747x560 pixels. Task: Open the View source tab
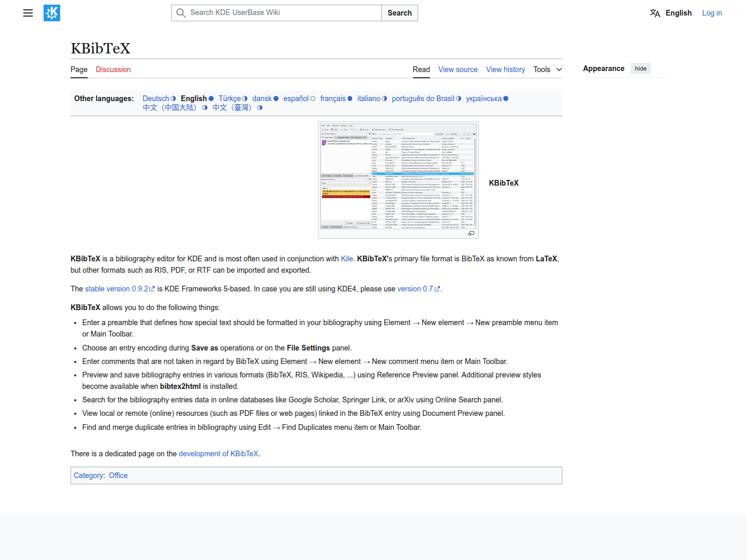coord(458,69)
